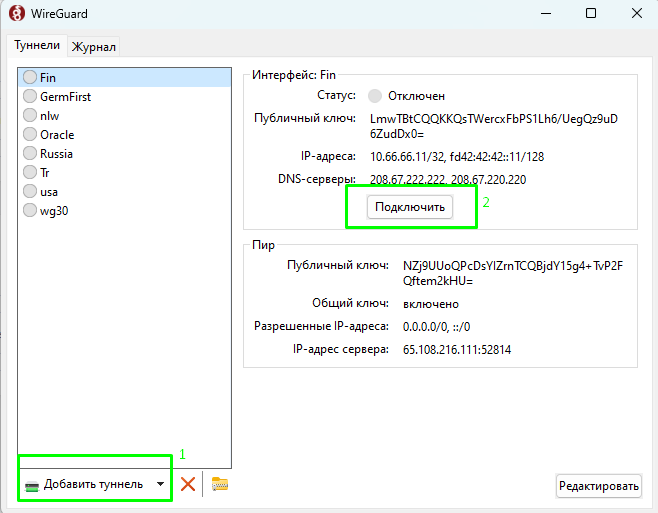Click the gray status icon next to Oracle
This screenshot has height=513, width=658.
pos(30,135)
